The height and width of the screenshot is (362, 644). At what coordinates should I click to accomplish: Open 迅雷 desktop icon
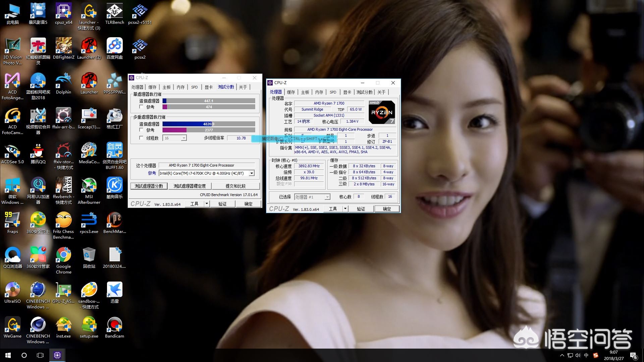(x=115, y=293)
